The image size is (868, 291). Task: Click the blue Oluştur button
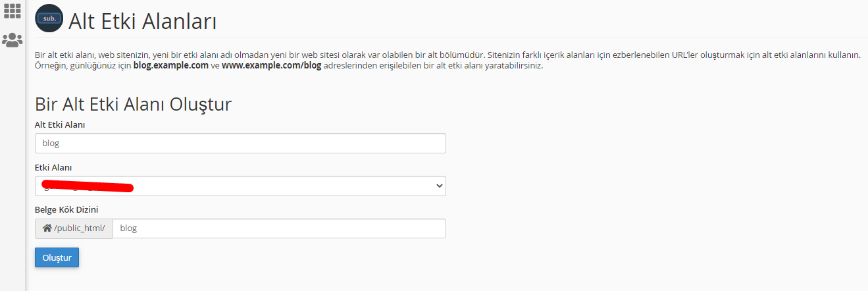(57, 257)
